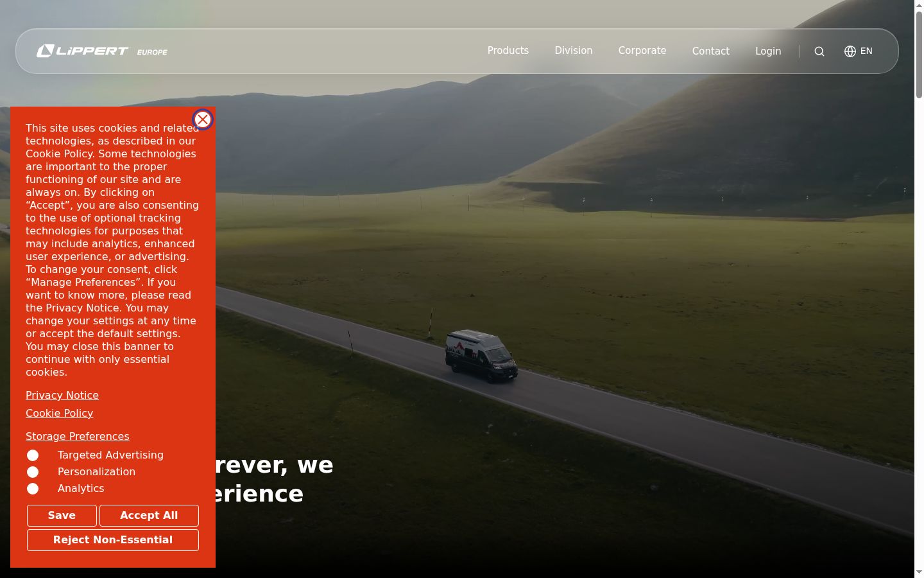Save cookie preferences
The image size is (924, 578).
click(x=62, y=516)
